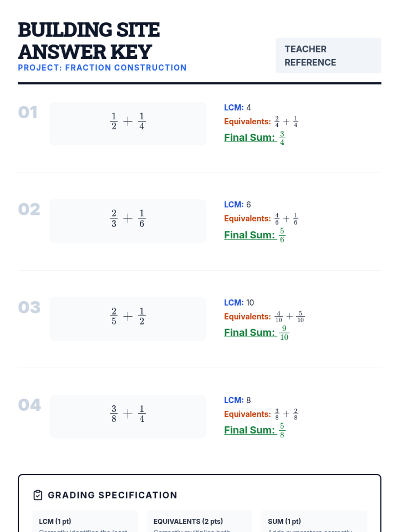The width and height of the screenshot is (399, 532).
Task: Select the Building Site Answer Key title
Action: (89, 41)
